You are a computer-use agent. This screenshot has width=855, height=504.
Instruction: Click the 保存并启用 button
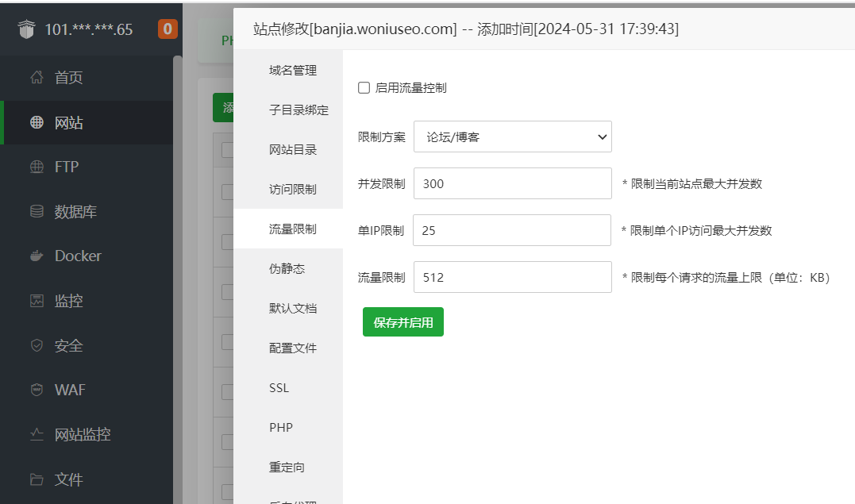click(x=402, y=322)
